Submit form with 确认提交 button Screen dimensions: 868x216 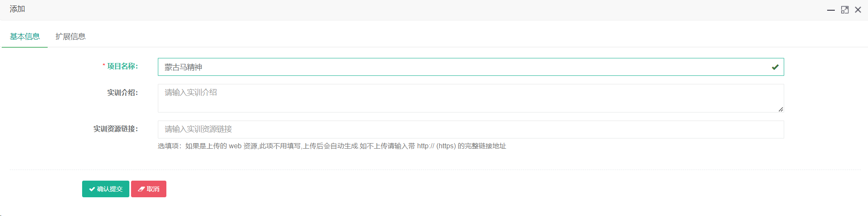(106, 189)
